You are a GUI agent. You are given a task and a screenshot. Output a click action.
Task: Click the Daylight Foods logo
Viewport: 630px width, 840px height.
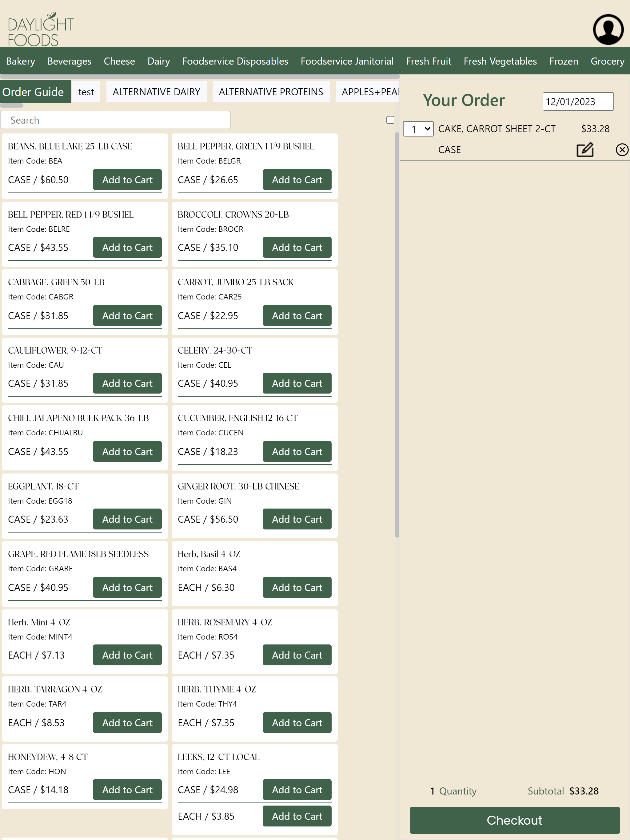point(41,29)
